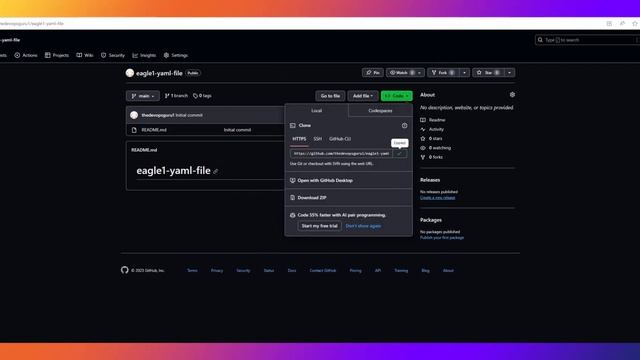Click Create a new release link
The height and width of the screenshot is (360, 640).
[438, 198]
